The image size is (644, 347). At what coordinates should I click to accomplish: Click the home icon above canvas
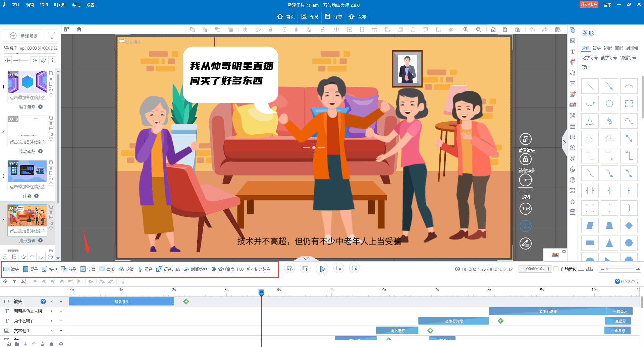79,29
